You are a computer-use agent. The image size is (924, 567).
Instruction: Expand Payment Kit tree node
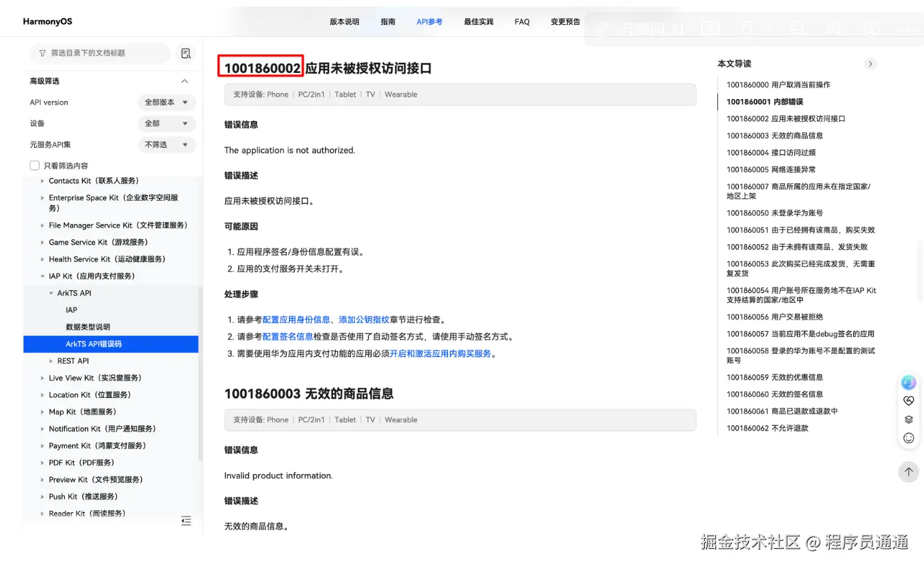(x=43, y=445)
